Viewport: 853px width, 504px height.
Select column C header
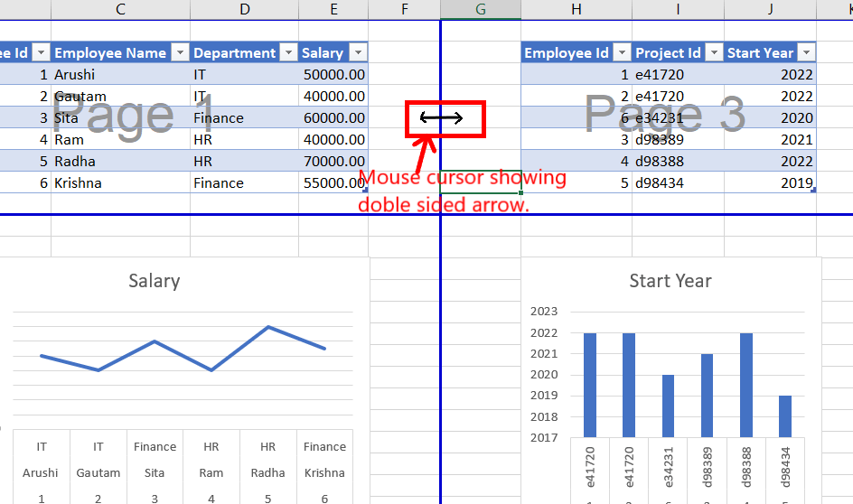click(x=120, y=9)
